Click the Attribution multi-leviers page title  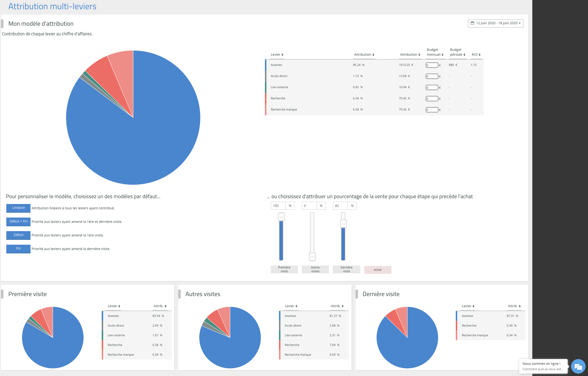point(52,6)
